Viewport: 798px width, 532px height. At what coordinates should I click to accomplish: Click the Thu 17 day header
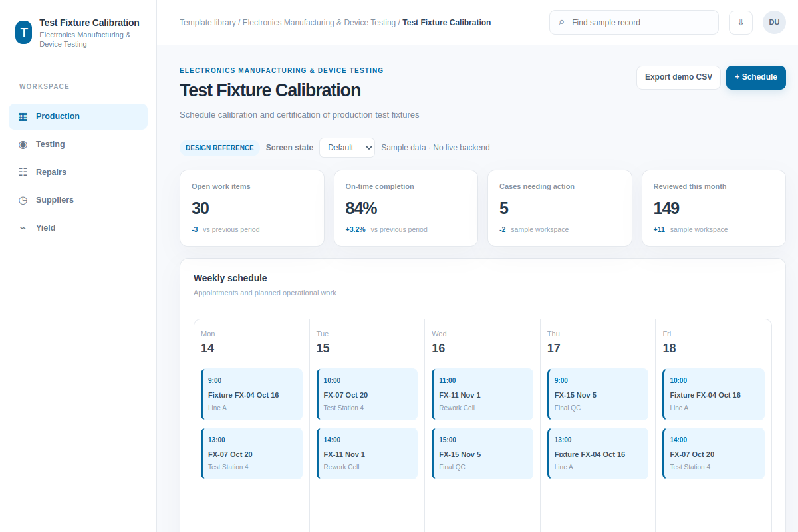pyautogui.click(x=554, y=342)
